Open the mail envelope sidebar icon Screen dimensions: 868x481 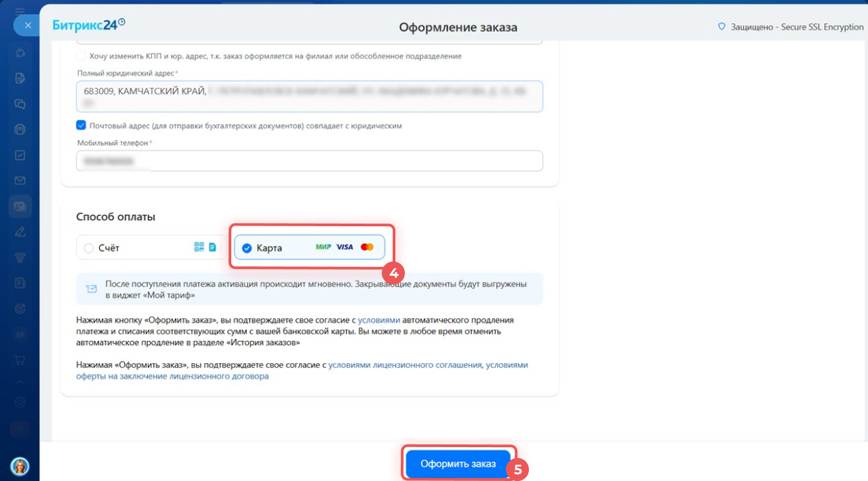20,181
